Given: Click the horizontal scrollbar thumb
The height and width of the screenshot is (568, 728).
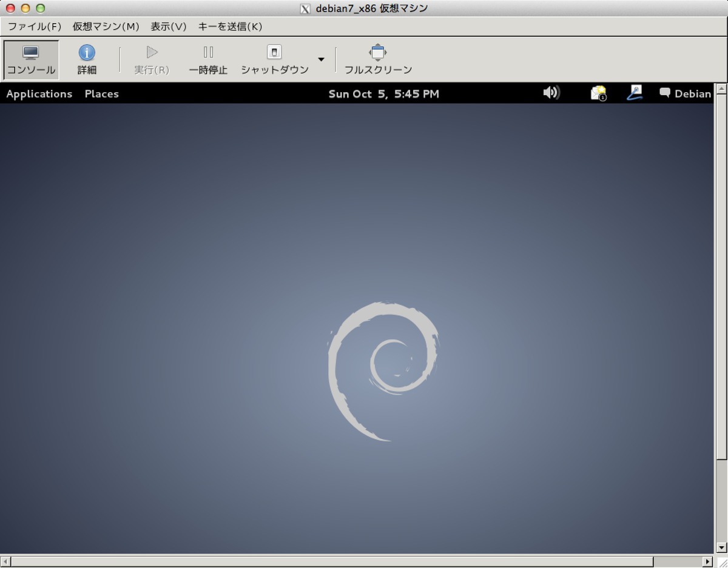Looking at the screenshot, I should tap(332, 561).
